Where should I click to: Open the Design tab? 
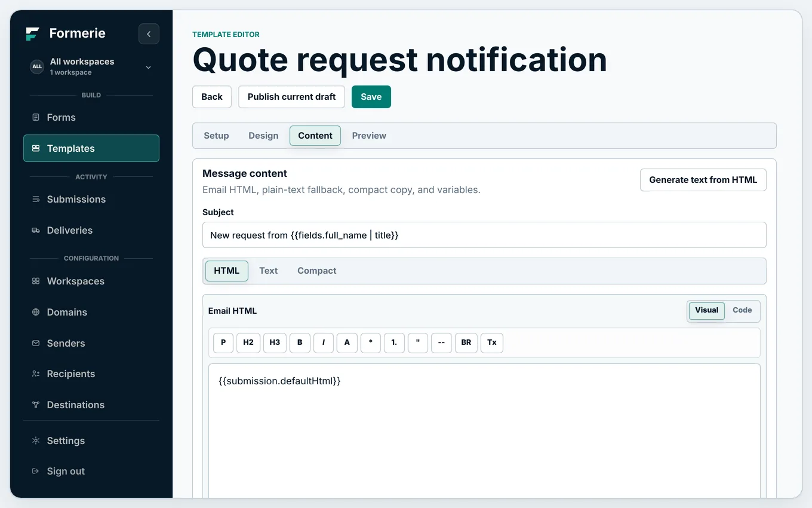pos(263,136)
